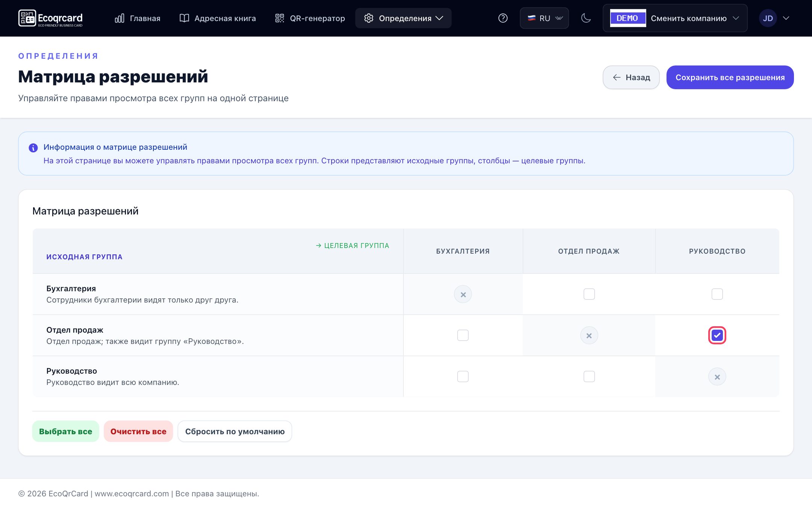Click the ЦЕЛЕВАЯ ГРУППА header label
Image resolution: width=812 pixels, height=508 pixels.
[x=352, y=246]
